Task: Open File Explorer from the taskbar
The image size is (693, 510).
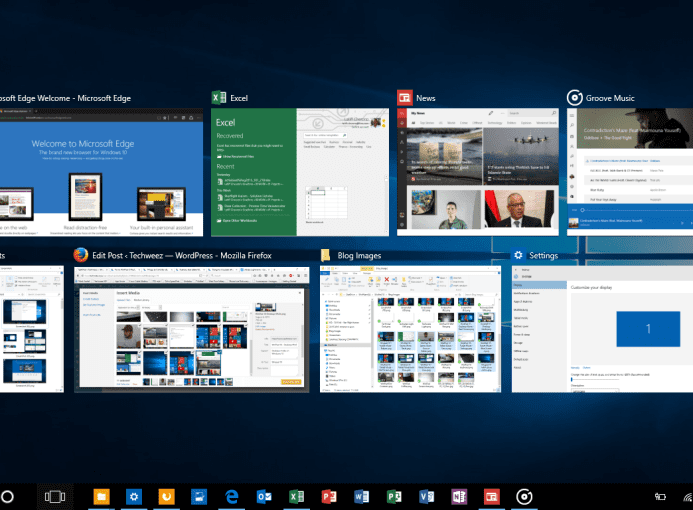Action: click(x=101, y=497)
